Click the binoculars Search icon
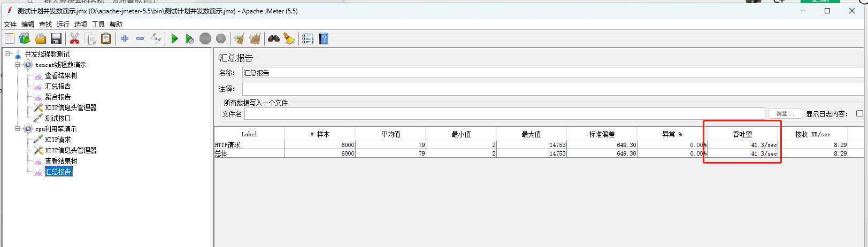The width and height of the screenshot is (868, 247). [x=274, y=38]
